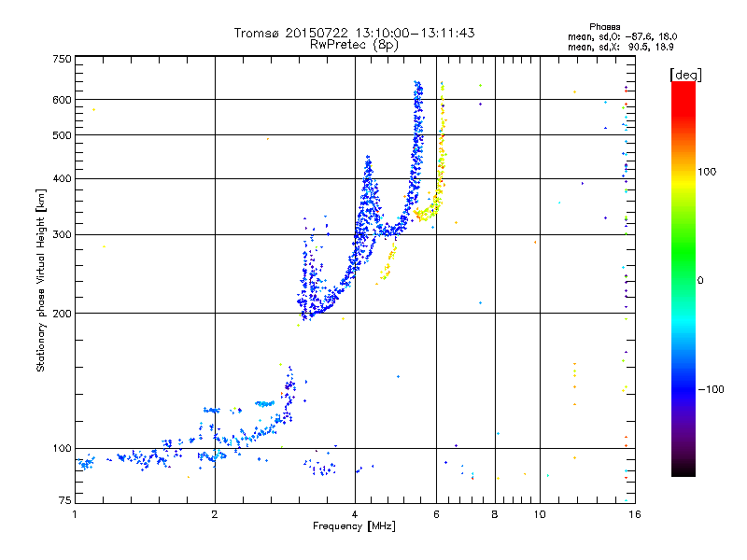
Task: Click the x-axis tick label '16'
Action: point(635,514)
